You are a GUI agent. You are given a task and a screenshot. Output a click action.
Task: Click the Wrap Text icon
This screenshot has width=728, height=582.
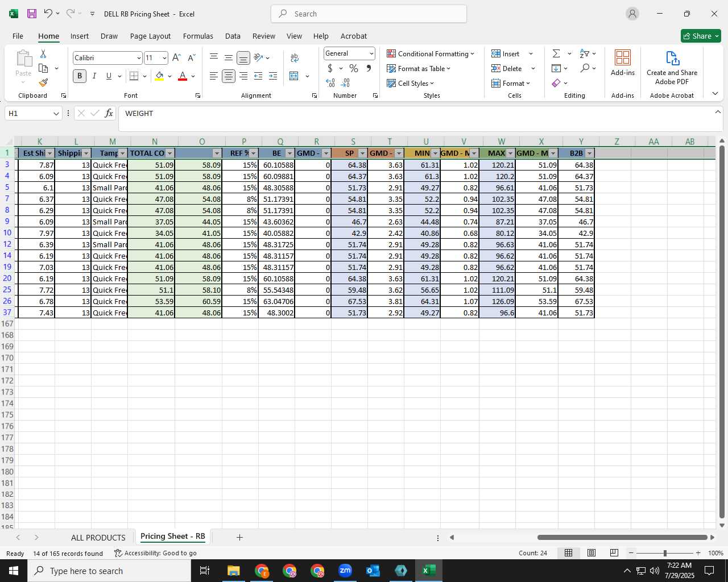(x=295, y=58)
